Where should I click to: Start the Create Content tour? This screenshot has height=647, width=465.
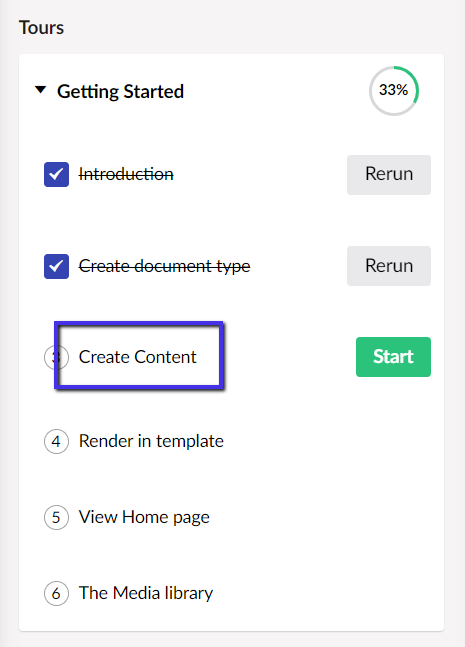coord(393,357)
